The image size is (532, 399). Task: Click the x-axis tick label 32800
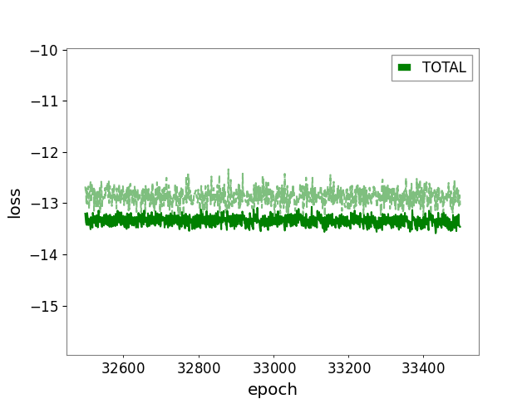pos(199,368)
